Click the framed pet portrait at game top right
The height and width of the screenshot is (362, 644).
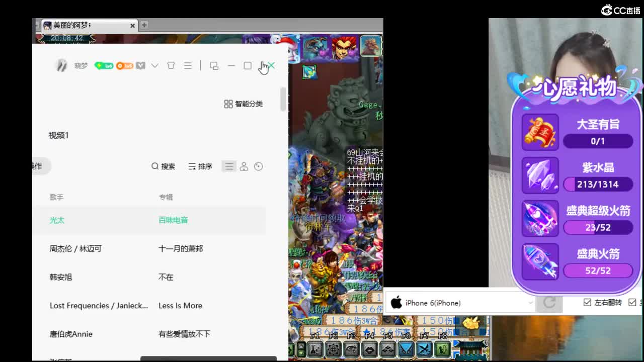[370, 46]
